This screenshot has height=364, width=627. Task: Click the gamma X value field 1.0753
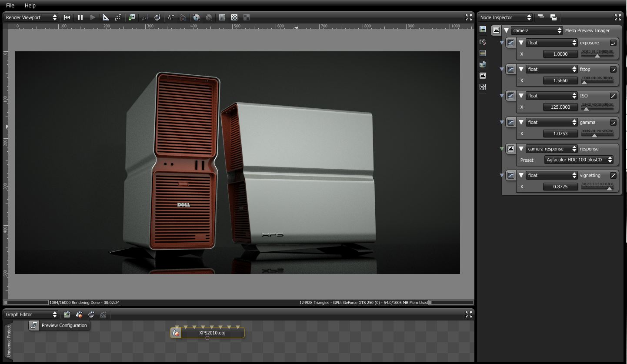pos(560,134)
